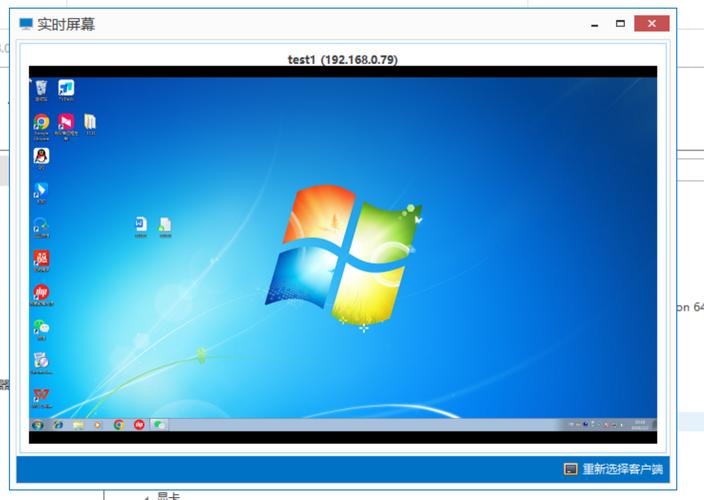This screenshot has height=500, width=704.
Task: Click the test1 (192.168.0.79) title label
Action: coord(342,59)
